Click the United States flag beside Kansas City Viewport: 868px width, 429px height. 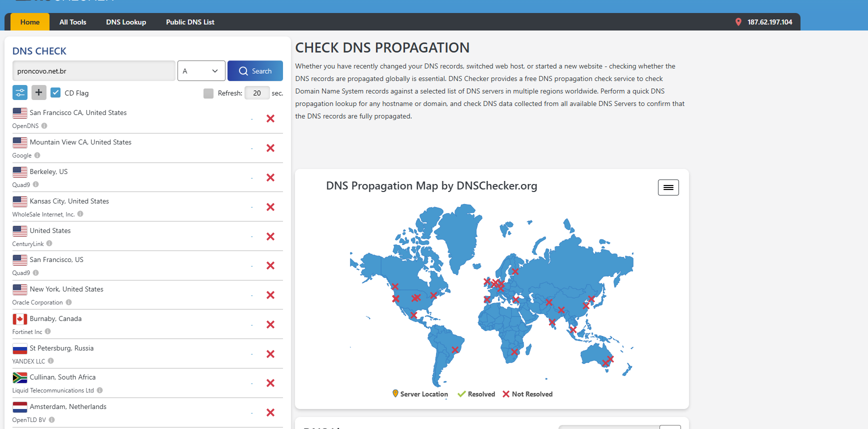[20, 201]
